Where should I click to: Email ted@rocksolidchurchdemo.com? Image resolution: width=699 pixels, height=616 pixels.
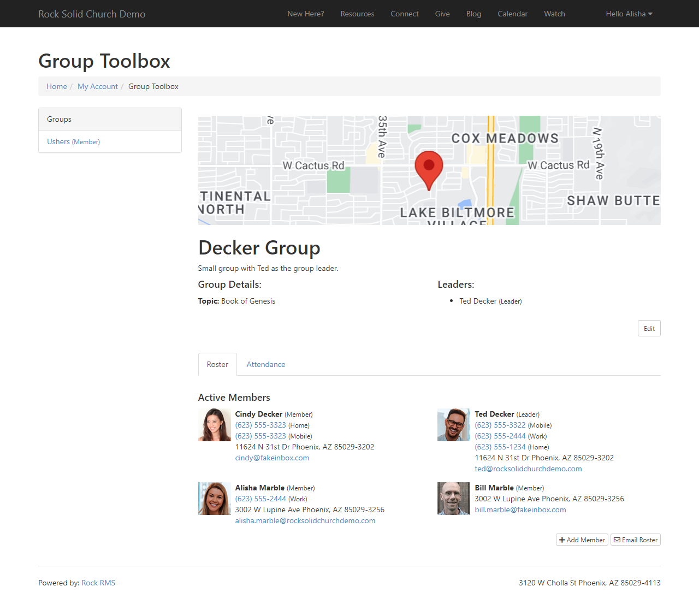(528, 469)
